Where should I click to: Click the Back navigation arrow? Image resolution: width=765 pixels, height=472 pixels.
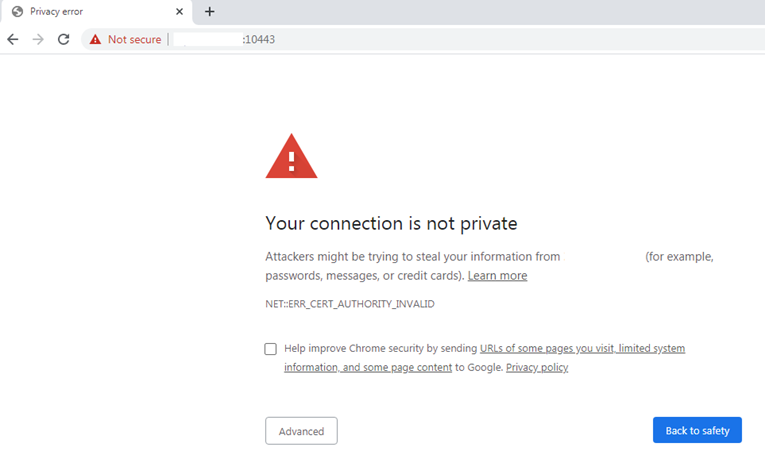tap(13, 39)
